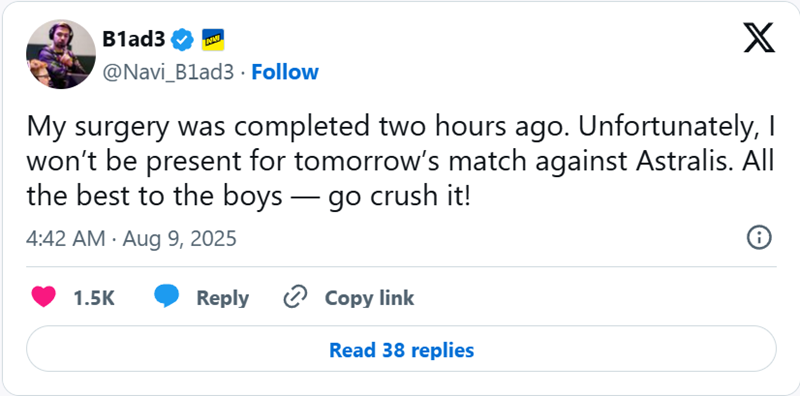Open the Twitter info circle icon
The height and width of the screenshot is (396, 800).
point(759,238)
